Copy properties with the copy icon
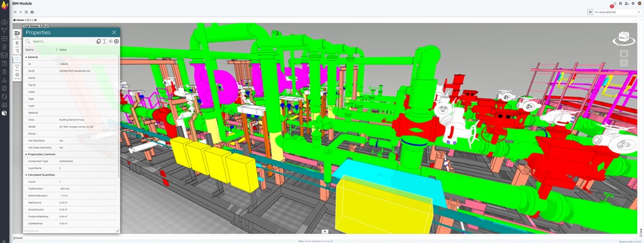Viewport: 644px width, 243px height. click(99, 42)
